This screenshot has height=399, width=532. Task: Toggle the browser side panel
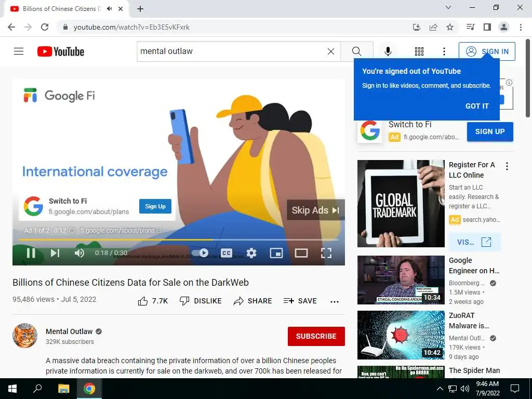click(487, 27)
